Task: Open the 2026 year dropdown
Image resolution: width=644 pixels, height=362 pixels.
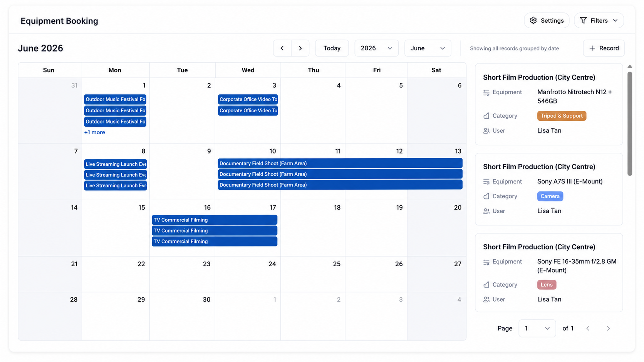Action: [376, 48]
